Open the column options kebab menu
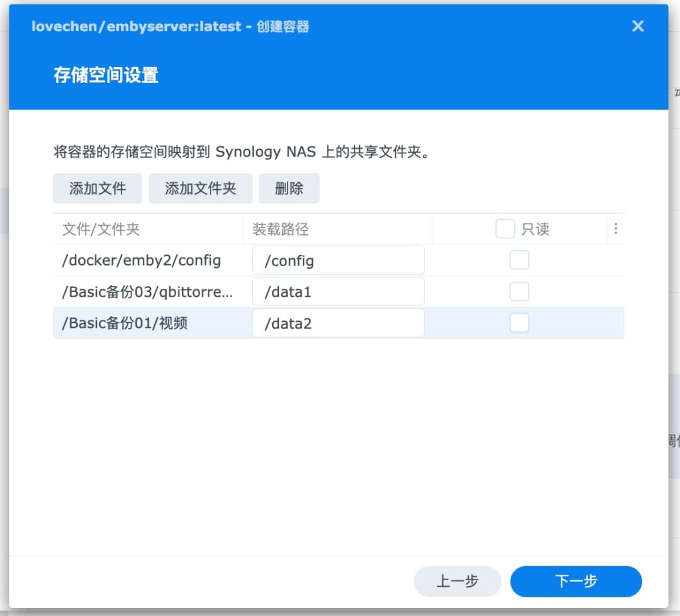This screenshot has width=680, height=616. pyautogui.click(x=616, y=228)
